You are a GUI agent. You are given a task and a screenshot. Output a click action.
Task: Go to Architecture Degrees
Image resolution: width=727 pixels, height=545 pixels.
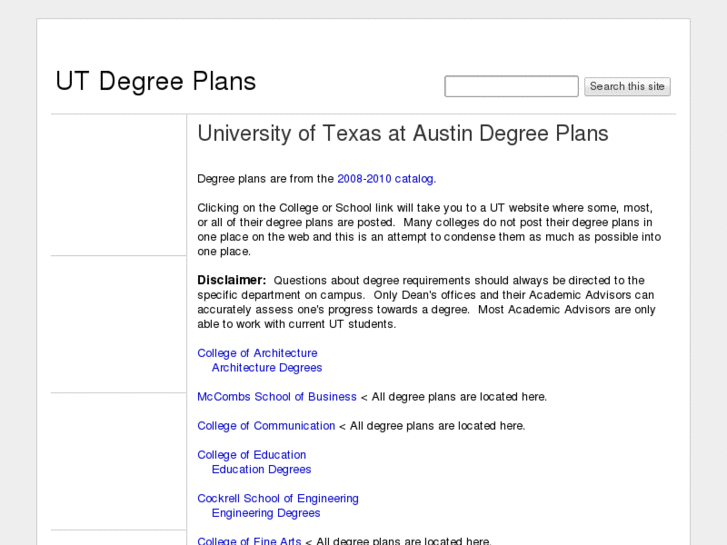point(267,368)
